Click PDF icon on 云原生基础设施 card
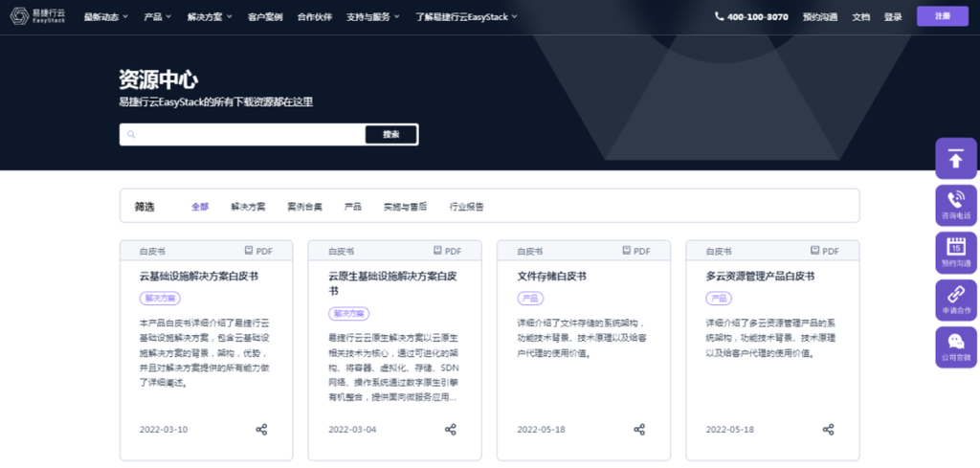 [x=437, y=251]
